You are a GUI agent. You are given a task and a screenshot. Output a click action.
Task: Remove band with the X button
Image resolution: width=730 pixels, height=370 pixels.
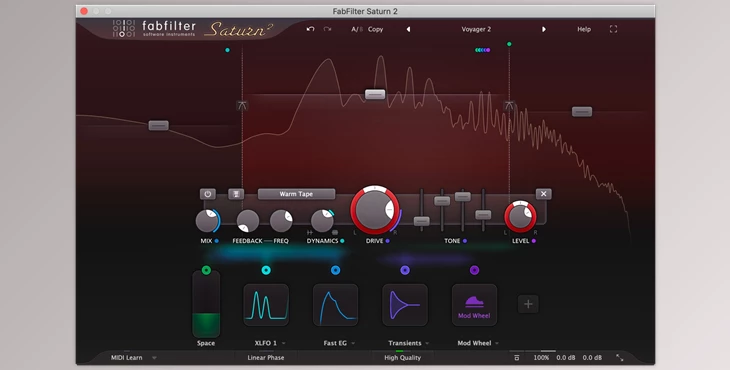coord(543,194)
